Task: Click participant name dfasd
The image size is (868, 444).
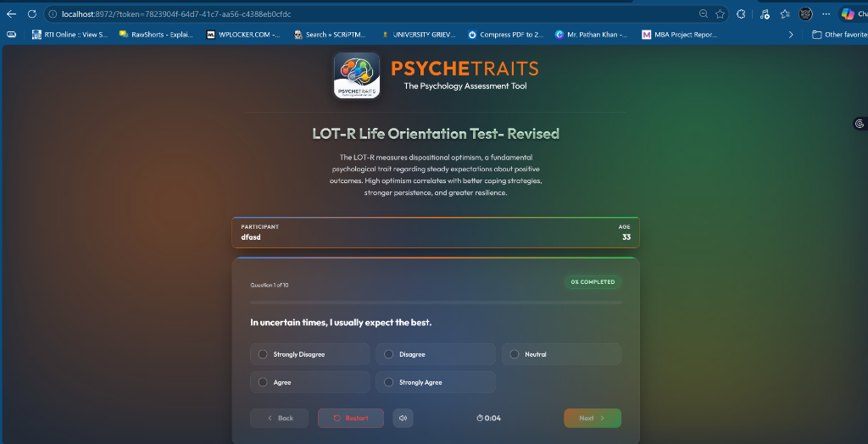Action: point(251,237)
